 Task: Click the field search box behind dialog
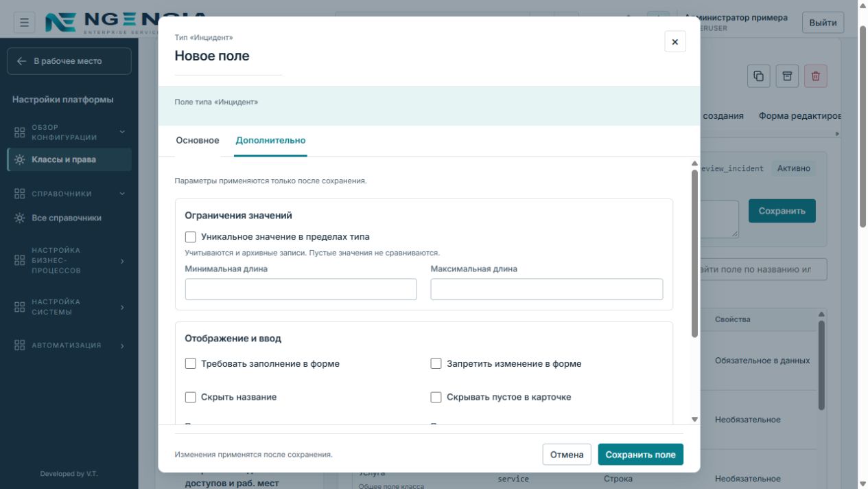(x=763, y=269)
